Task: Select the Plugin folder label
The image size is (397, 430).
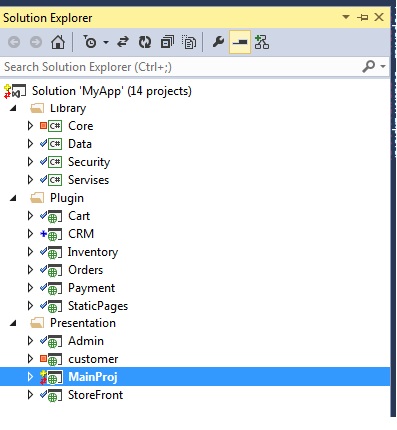Action: (67, 198)
